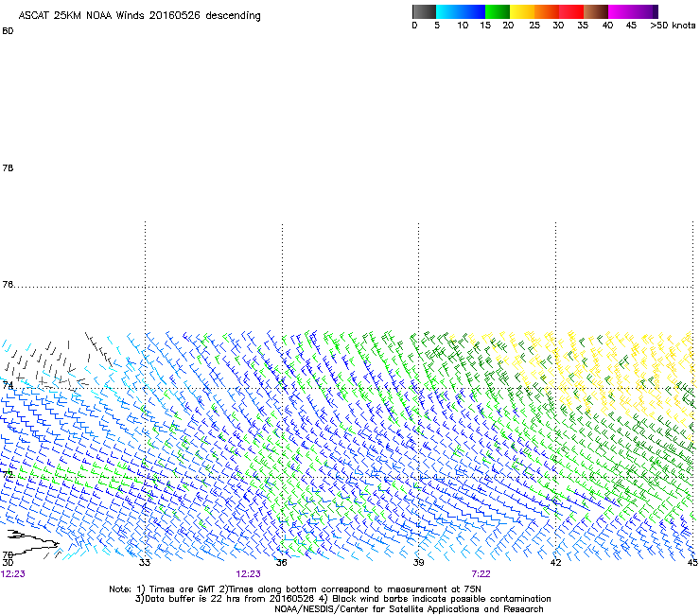Click the 12:23 time beneath longitude 30
This screenshot has height=615, width=700.
coord(13,574)
